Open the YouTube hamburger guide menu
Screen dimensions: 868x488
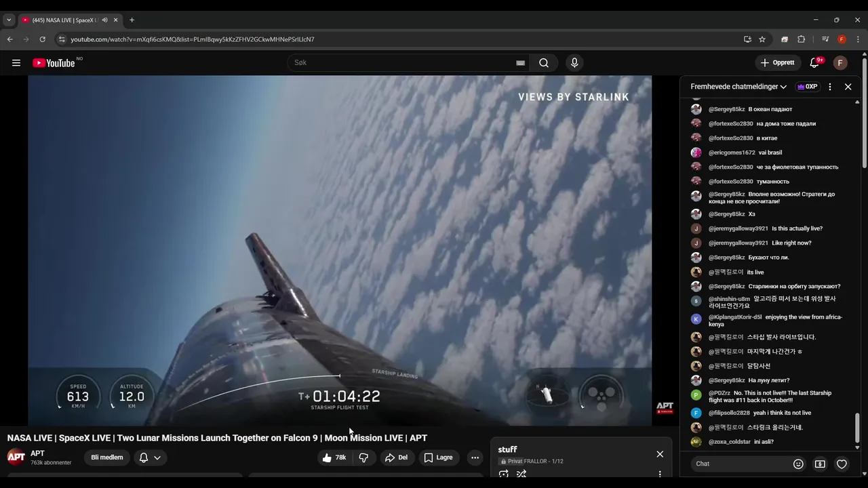click(16, 63)
